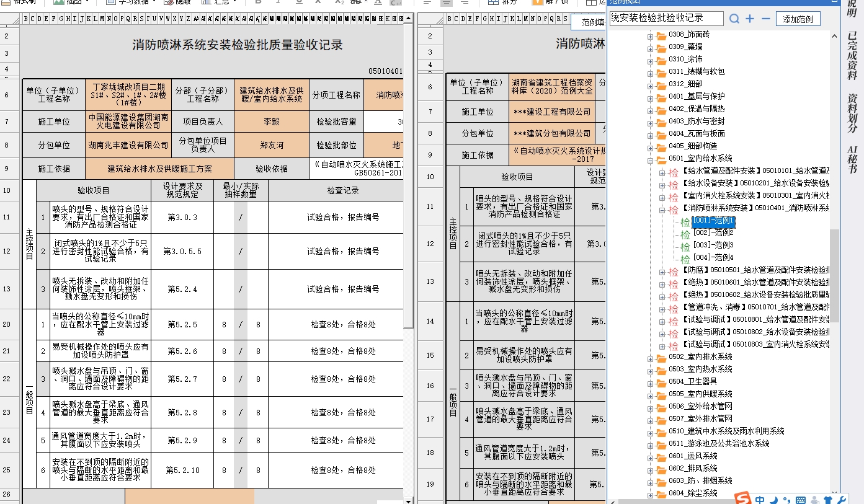Screen dimensions: 864x504
Task: Toggle Chinese punctuation icon on IME bar
Action: [786, 500]
